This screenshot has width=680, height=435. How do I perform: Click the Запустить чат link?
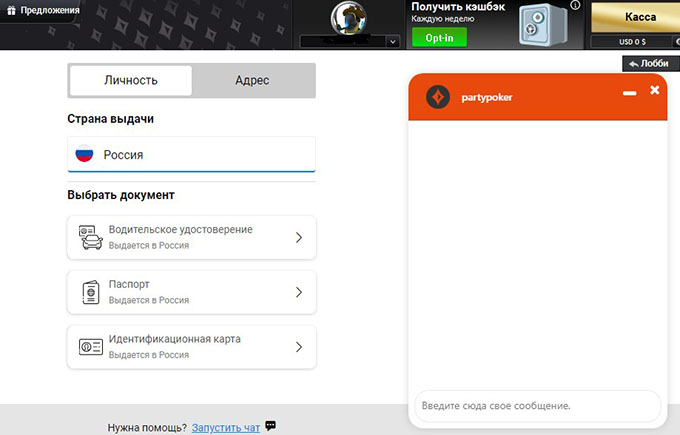coord(226,427)
